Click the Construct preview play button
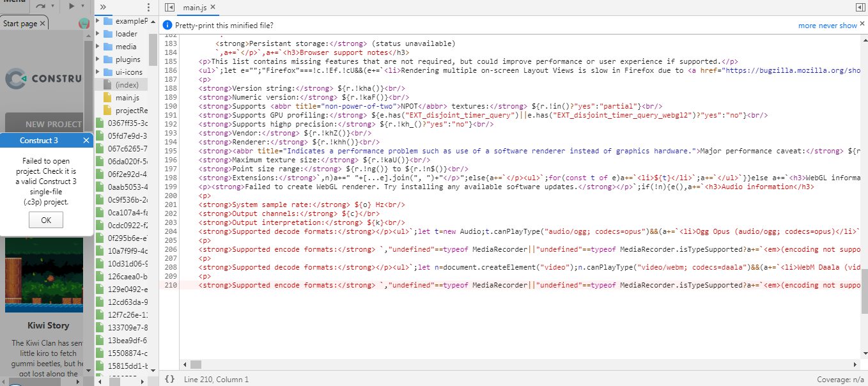This screenshot has width=868, height=386. coord(72,6)
